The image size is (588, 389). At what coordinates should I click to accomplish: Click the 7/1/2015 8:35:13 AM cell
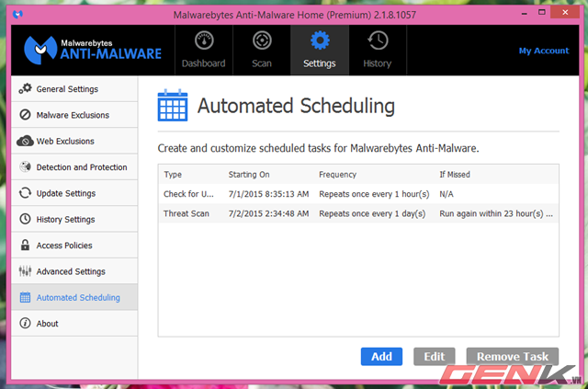(x=268, y=194)
